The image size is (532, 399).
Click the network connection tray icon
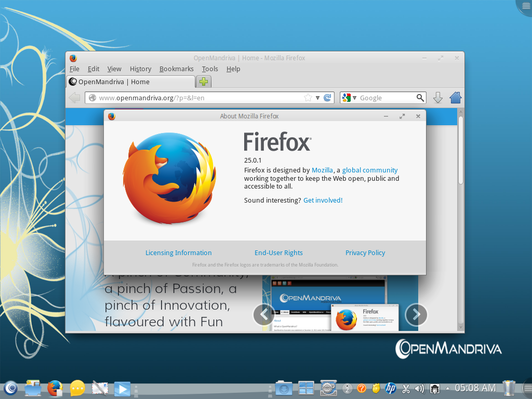(435, 389)
